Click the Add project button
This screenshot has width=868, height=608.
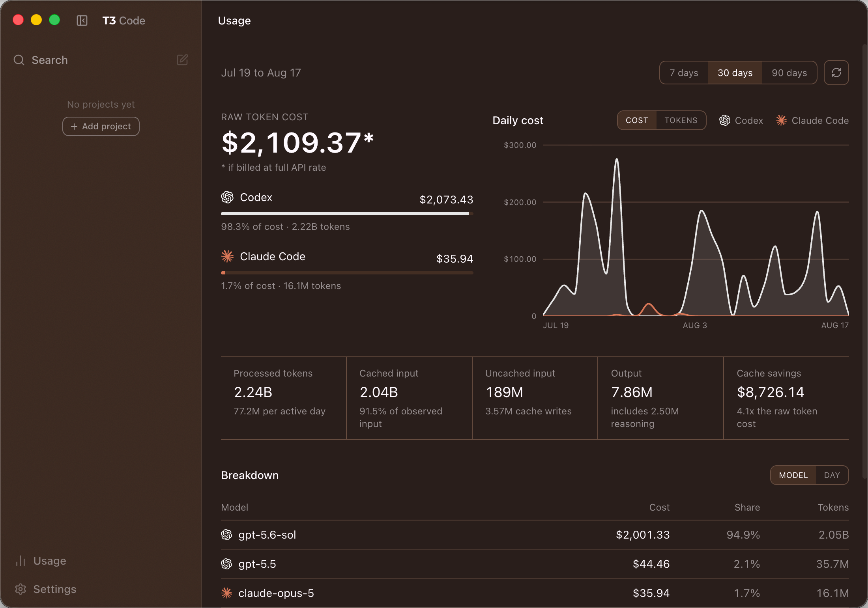[101, 126]
